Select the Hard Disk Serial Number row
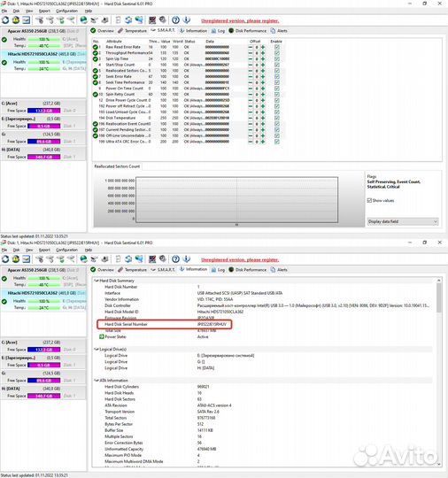Screen dimensions: 448x478 pos(165,324)
